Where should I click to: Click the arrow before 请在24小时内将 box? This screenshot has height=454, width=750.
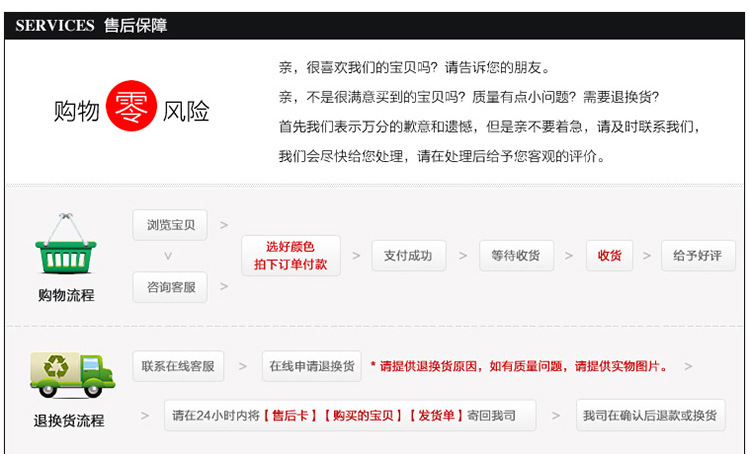145,416
